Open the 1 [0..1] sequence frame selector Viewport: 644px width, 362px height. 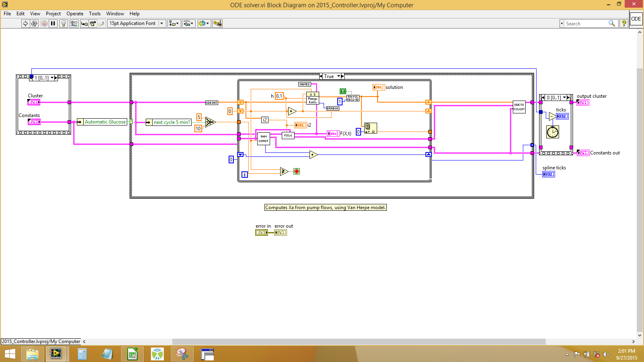click(52, 78)
